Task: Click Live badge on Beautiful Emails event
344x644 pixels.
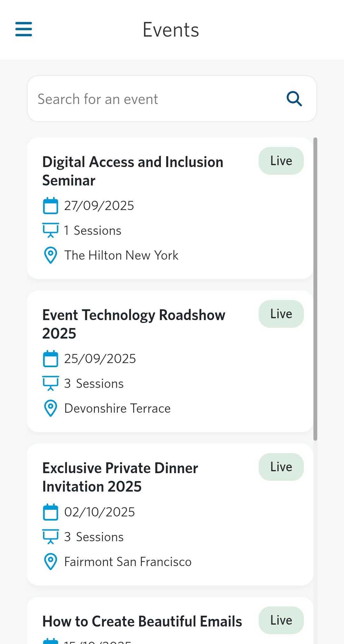Action: (281, 620)
